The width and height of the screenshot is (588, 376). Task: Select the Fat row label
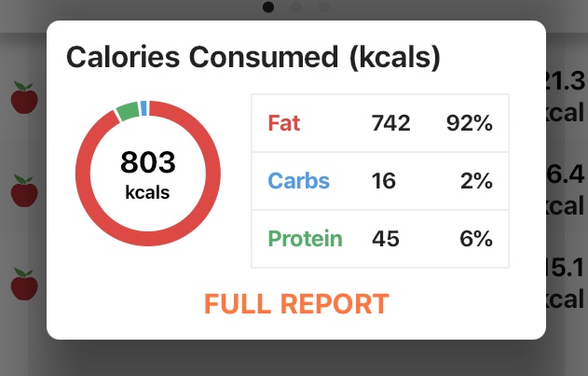(284, 123)
